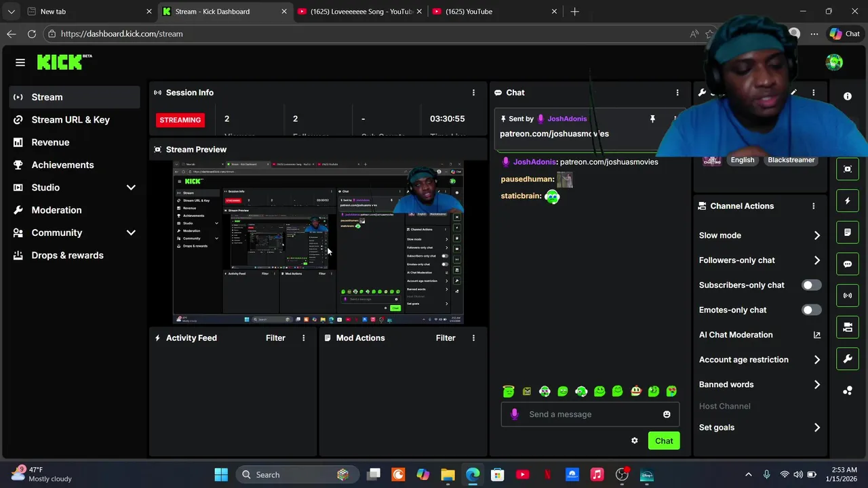Open Session Info panel options menu
The image size is (868, 488).
[473, 92]
